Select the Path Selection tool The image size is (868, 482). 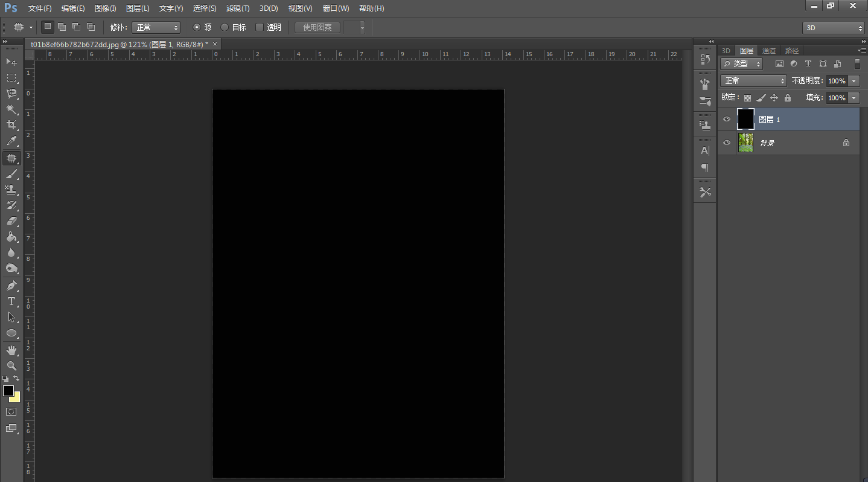click(11, 317)
